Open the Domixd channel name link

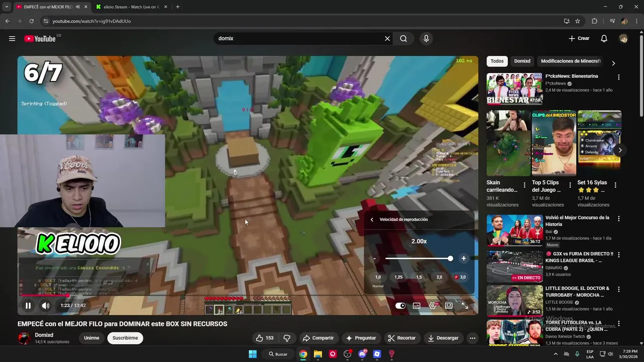point(44,335)
